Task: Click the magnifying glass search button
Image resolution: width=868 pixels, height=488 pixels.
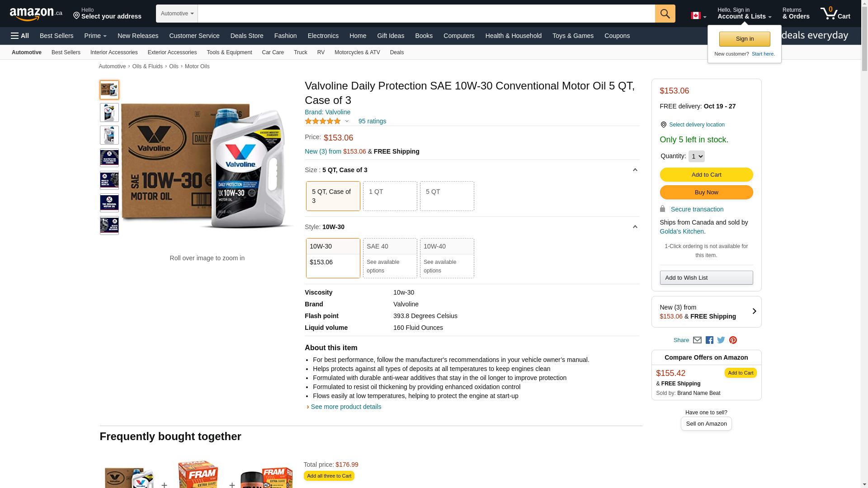Action: (665, 14)
